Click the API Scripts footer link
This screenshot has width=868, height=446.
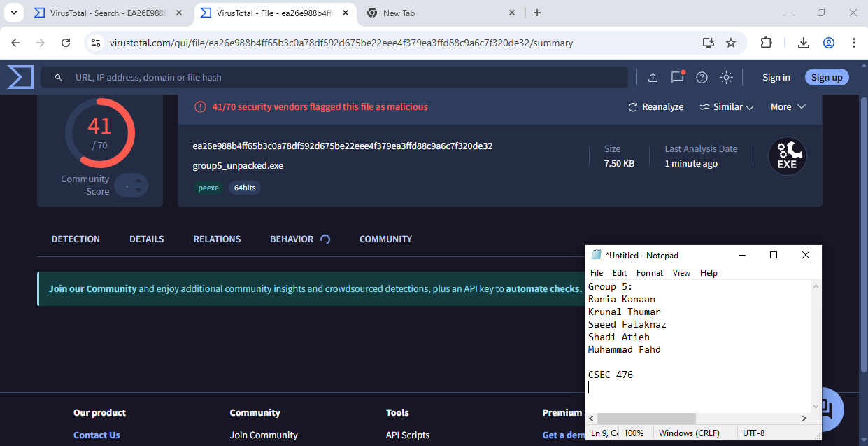click(408, 435)
